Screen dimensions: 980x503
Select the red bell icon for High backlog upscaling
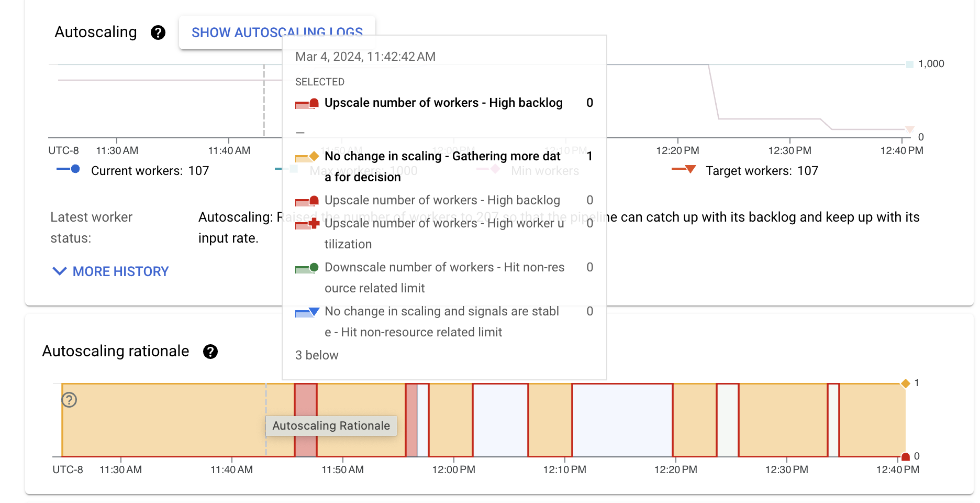tap(306, 103)
